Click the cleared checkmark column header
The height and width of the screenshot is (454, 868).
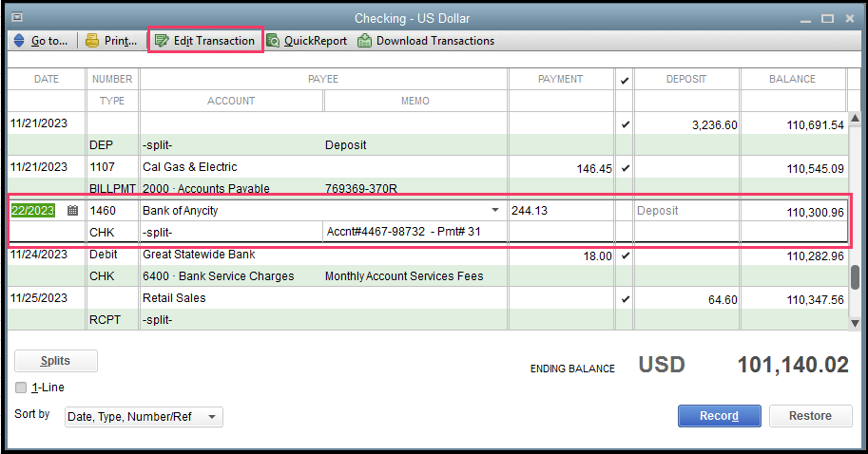(625, 80)
